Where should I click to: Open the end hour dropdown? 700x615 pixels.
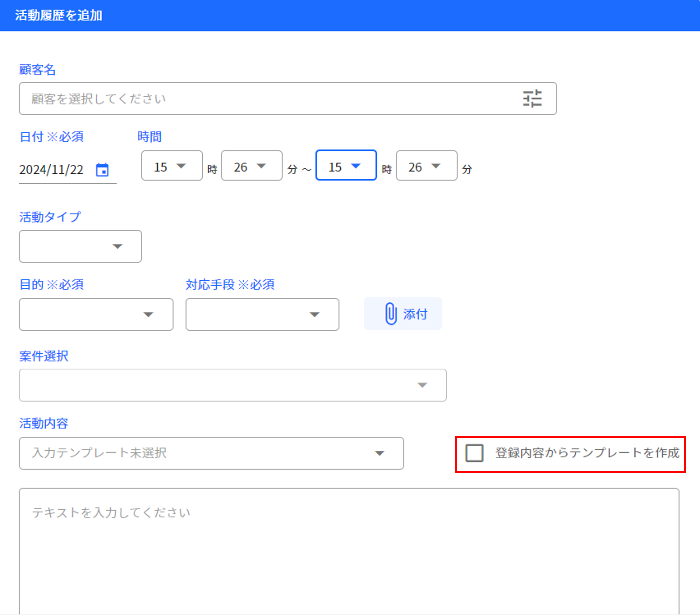coord(346,166)
